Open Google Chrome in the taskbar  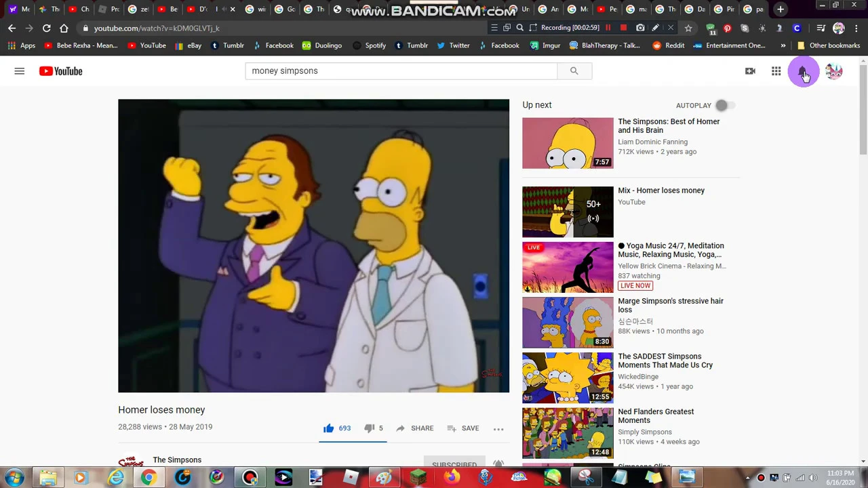[149, 478]
